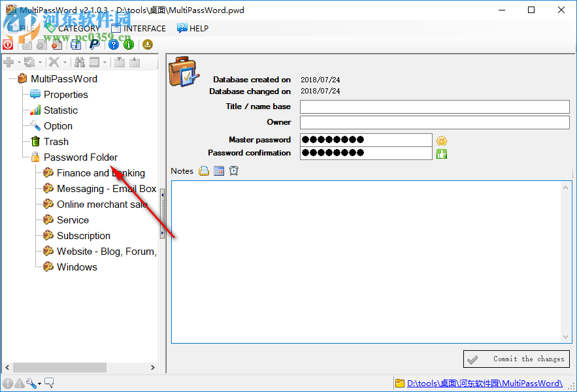Insert the date using the calendar icon

tap(219, 171)
